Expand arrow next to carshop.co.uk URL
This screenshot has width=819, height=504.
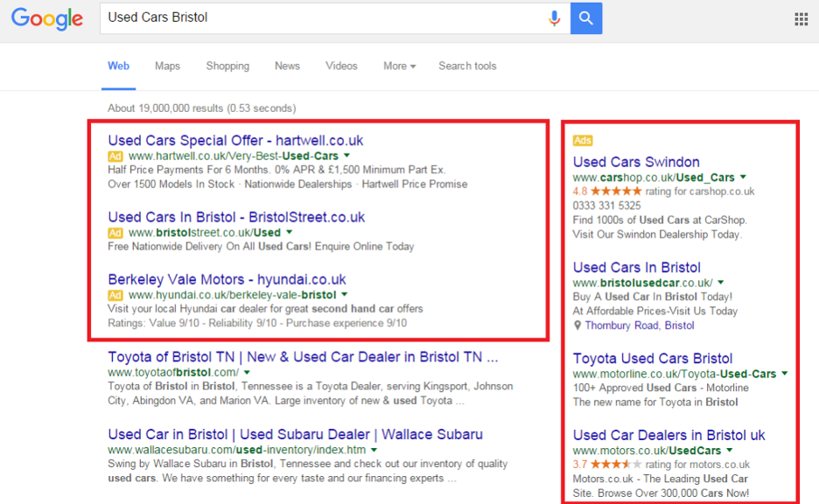[x=743, y=177]
